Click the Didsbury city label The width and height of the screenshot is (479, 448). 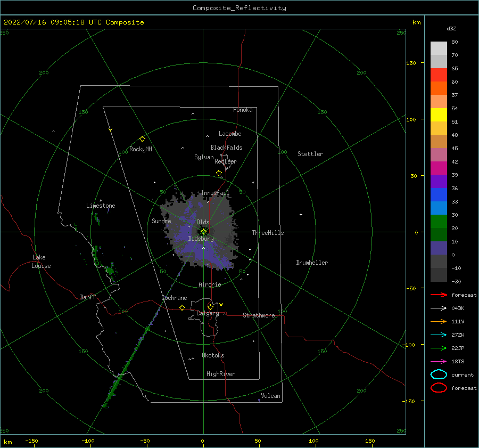pos(201,239)
